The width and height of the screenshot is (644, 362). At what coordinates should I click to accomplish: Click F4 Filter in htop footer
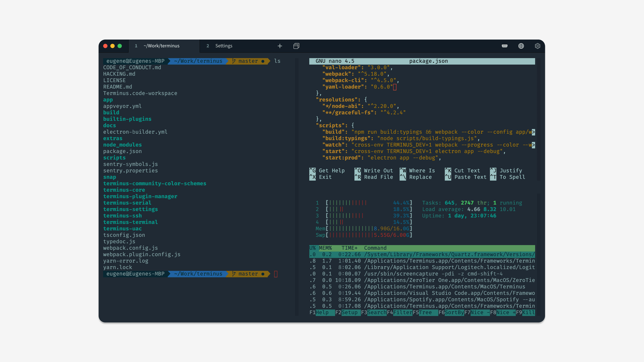click(399, 313)
